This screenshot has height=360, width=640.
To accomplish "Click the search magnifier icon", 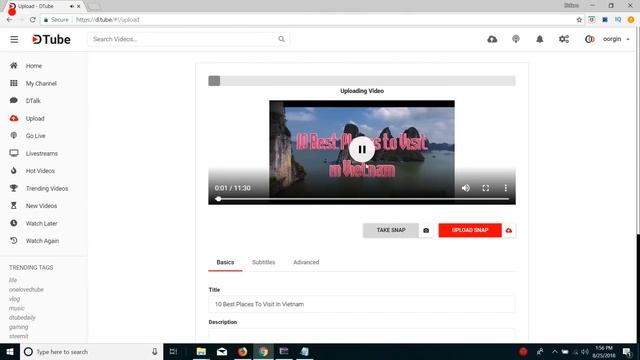I will point(282,39).
